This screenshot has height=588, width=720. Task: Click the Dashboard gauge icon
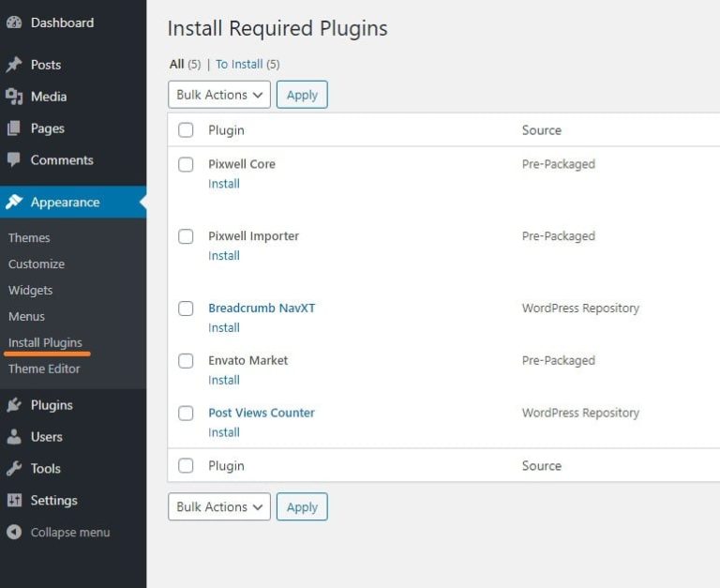click(14, 23)
